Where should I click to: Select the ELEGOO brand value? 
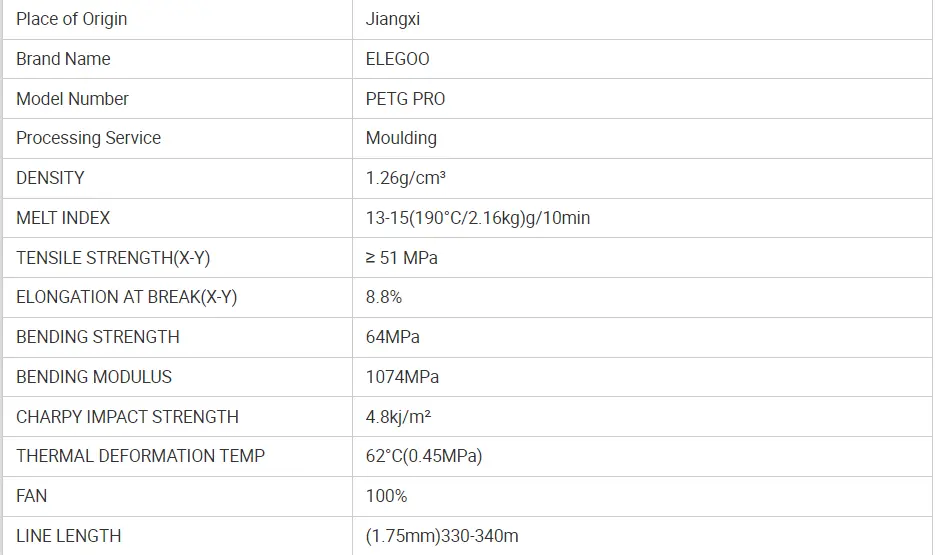398,59
